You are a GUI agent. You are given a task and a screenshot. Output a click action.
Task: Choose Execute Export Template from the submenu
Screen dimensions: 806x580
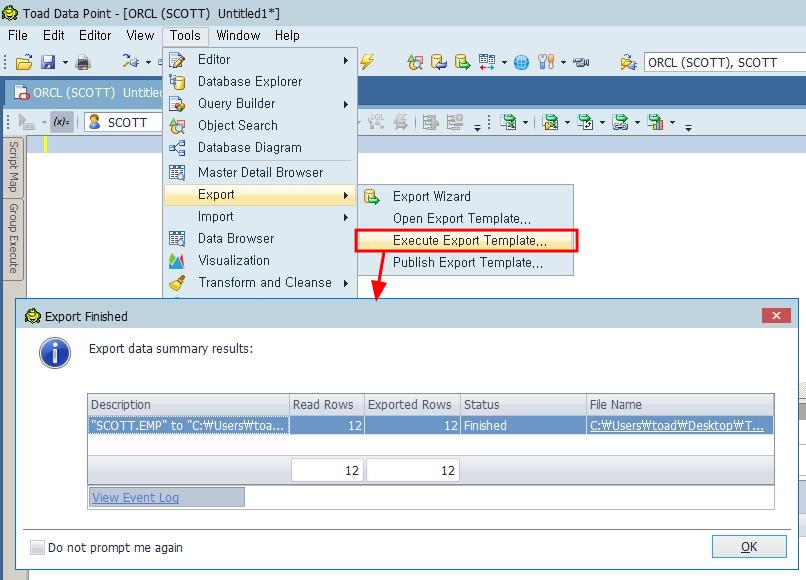click(469, 241)
